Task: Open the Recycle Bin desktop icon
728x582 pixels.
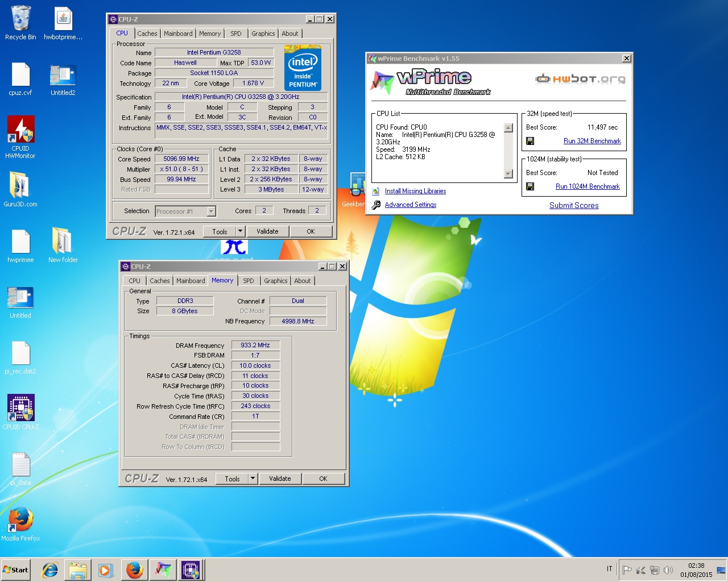Action: 20,23
